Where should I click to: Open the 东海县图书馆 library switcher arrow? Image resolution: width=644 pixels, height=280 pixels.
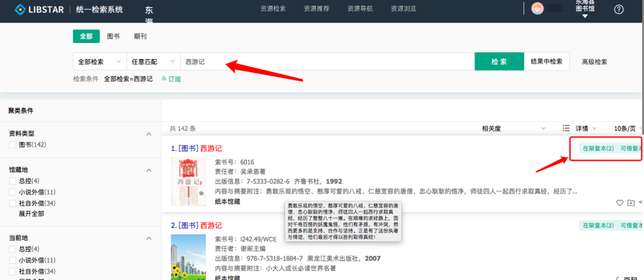(x=585, y=17)
